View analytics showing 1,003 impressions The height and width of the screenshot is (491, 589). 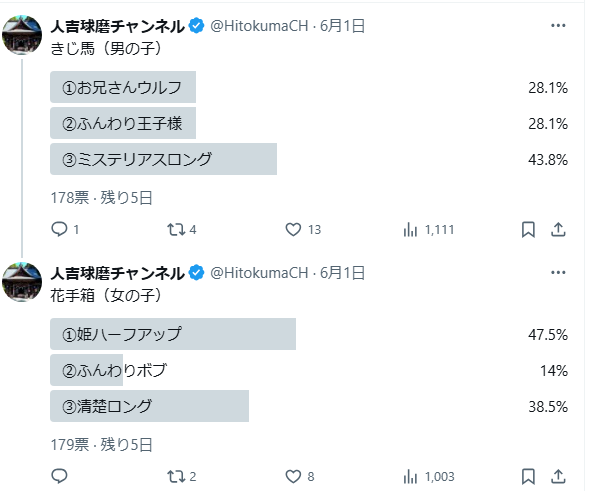429,476
